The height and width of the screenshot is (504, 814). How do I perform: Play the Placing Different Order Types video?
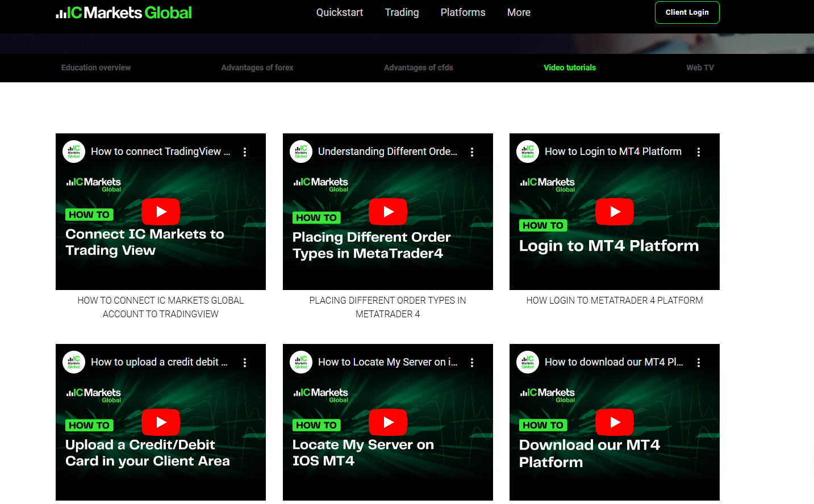388,212
